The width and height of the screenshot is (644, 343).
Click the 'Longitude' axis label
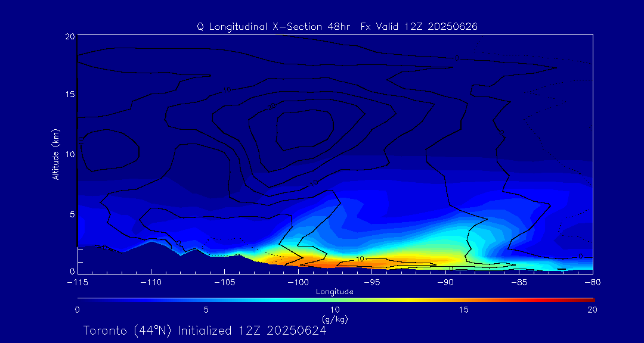(x=335, y=292)
